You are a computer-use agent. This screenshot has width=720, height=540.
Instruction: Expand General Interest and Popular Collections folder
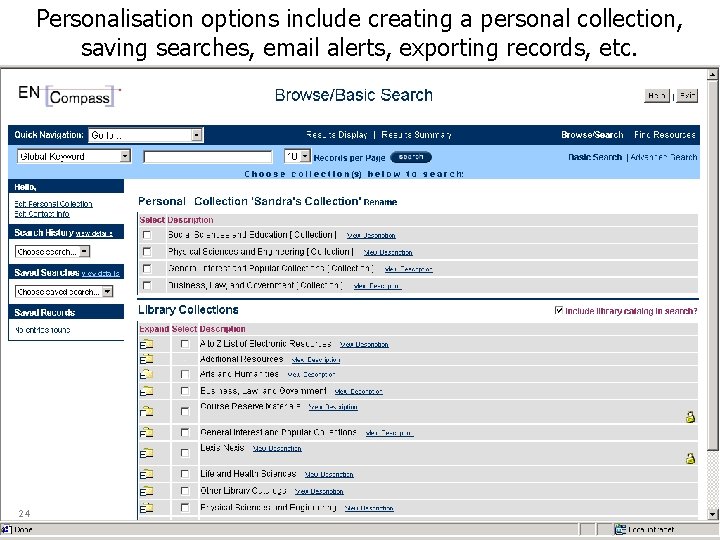[x=146, y=432]
